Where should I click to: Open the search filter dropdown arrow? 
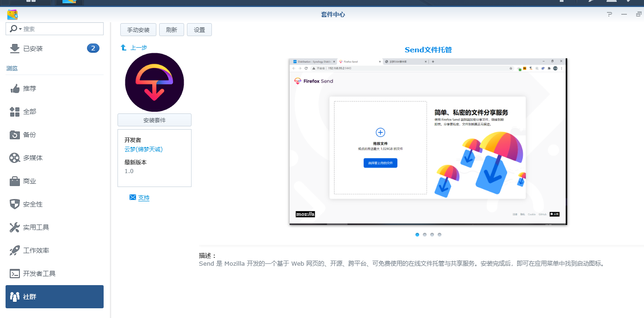point(19,29)
